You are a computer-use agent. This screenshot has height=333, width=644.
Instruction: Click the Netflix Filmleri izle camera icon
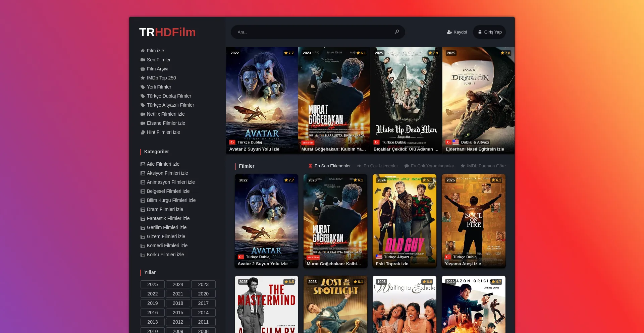coord(142,114)
